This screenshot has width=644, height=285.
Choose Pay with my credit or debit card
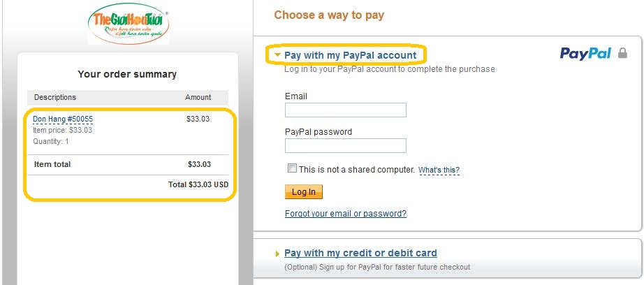(x=360, y=253)
